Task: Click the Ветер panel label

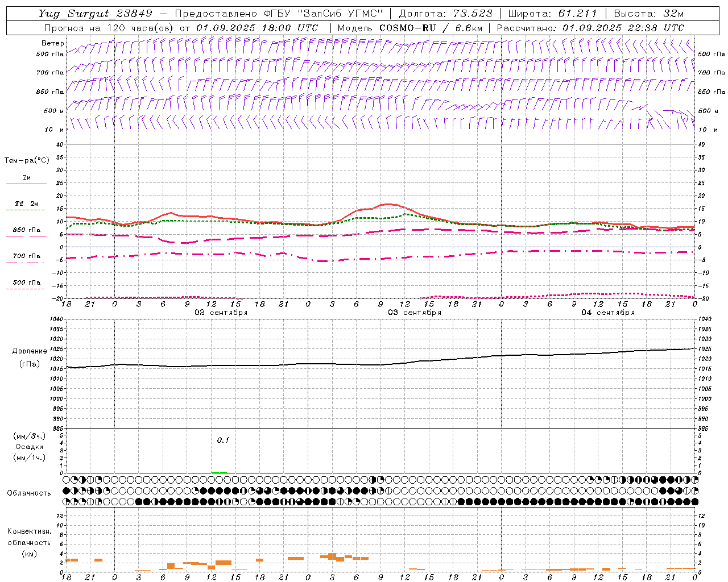Action: (53, 43)
